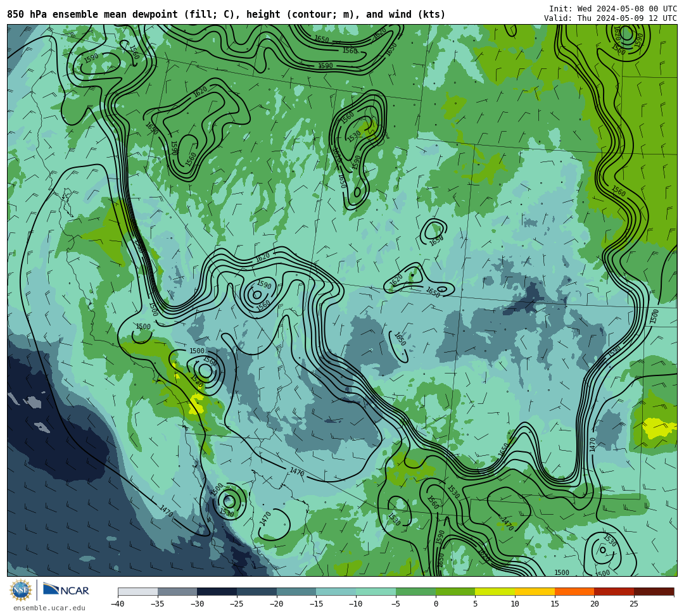Click the colorbar tick label 10
This screenshot has height=616, width=684.
(x=515, y=604)
